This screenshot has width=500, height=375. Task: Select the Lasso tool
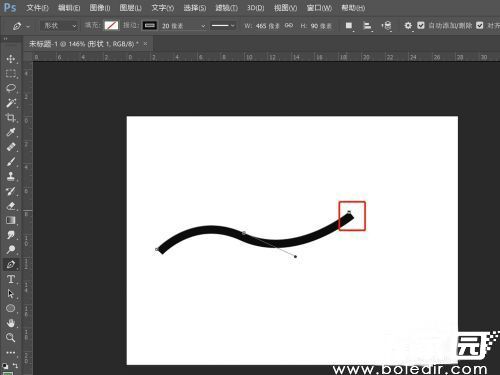tap(11, 88)
